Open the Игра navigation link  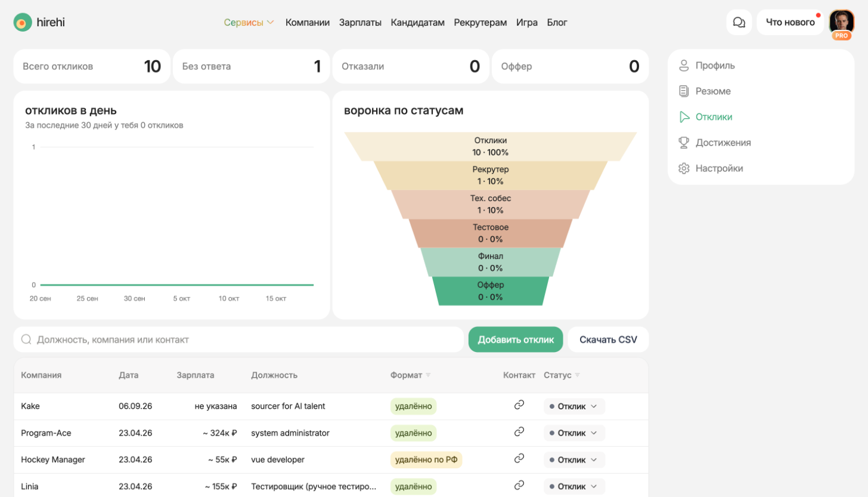click(x=527, y=23)
